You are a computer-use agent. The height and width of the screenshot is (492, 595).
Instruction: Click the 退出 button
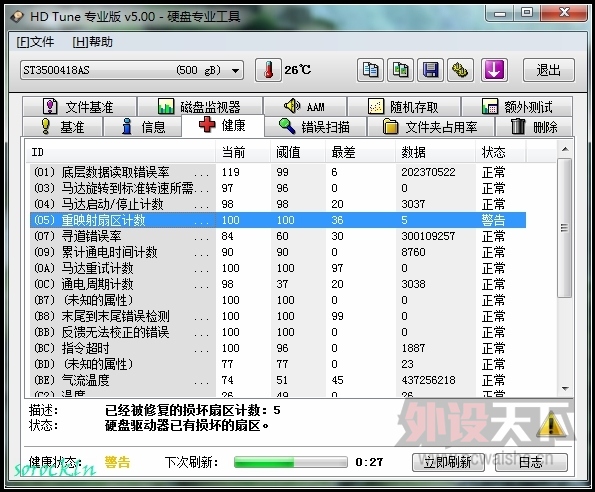pyautogui.click(x=548, y=70)
